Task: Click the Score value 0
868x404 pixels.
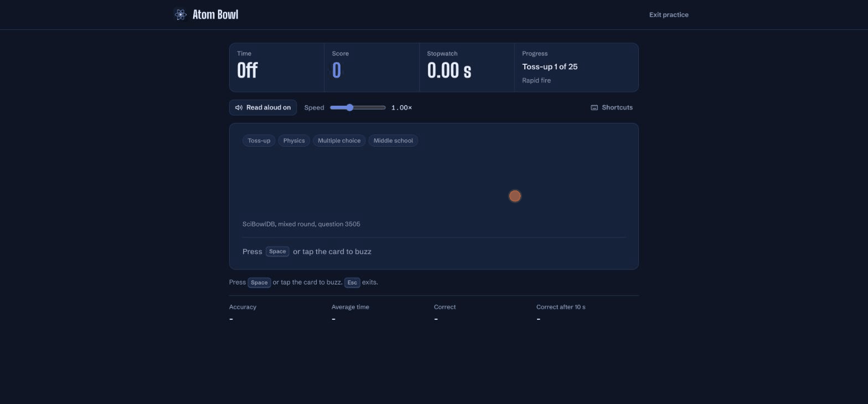Action: pos(337,70)
